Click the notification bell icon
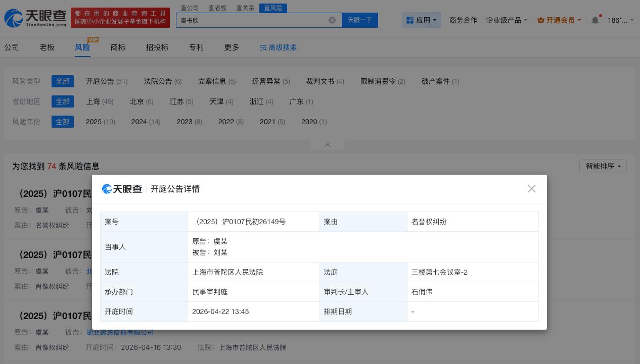Image resolution: width=640 pixels, height=364 pixels. (595, 20)
